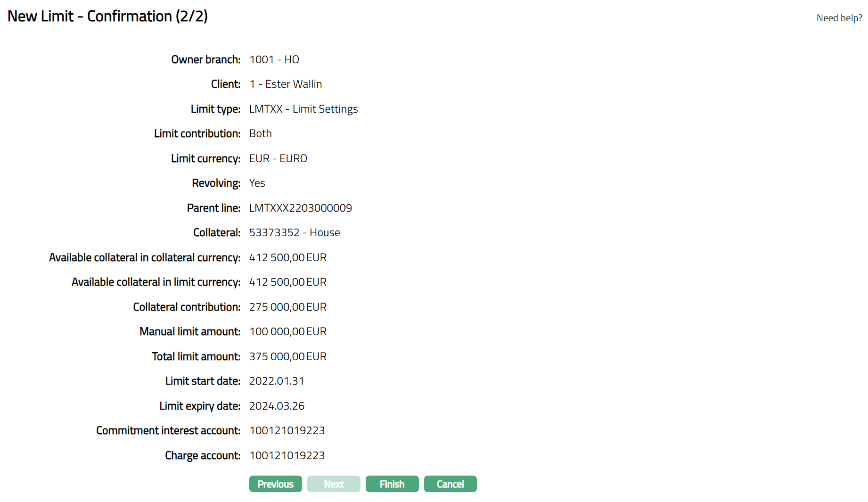
Task: Select the owner branch value 1001 - HO
Action: 274,59
